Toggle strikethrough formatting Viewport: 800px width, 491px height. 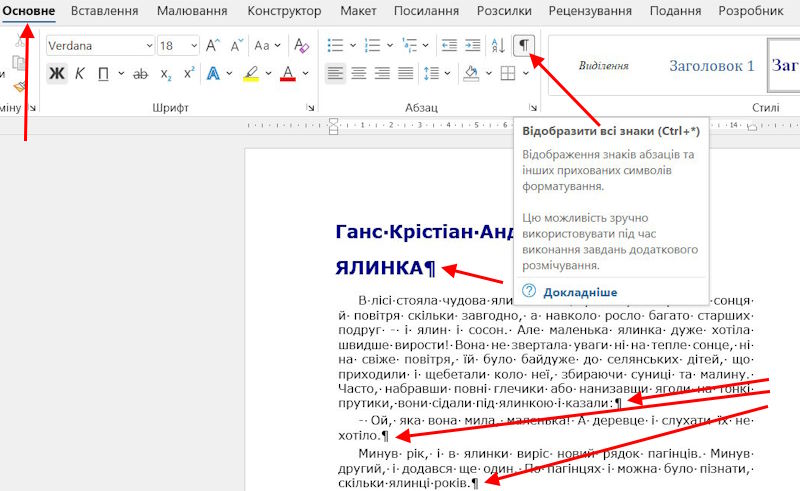pyautogui.click(x=140, y=74)
